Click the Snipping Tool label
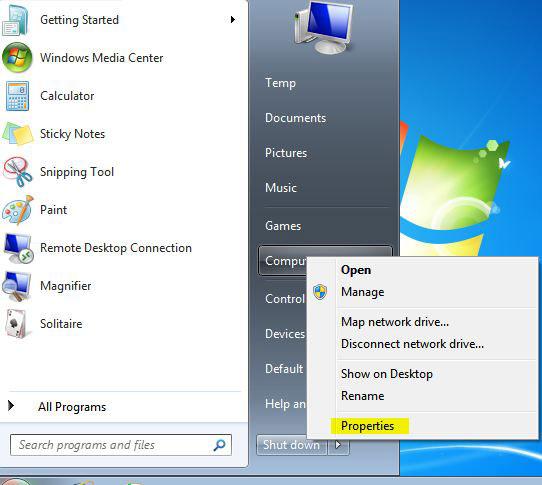 click(77, 172)
